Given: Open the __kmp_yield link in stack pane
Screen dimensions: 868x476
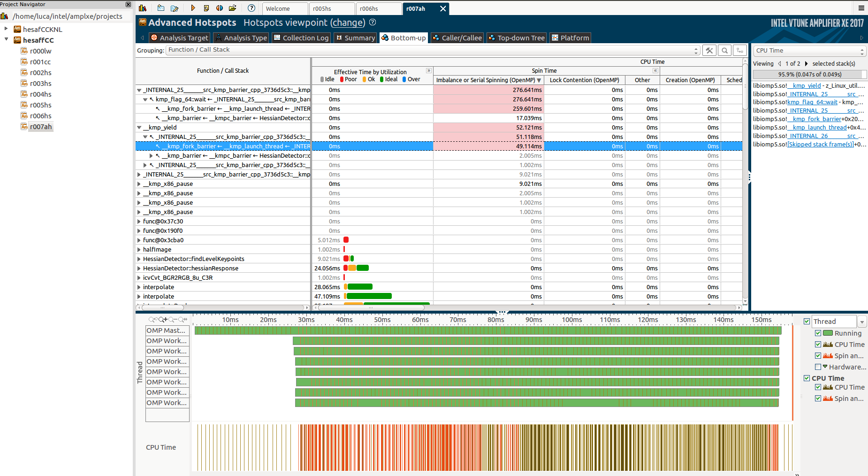Looking at the screenshot, I should coord(804,85).
